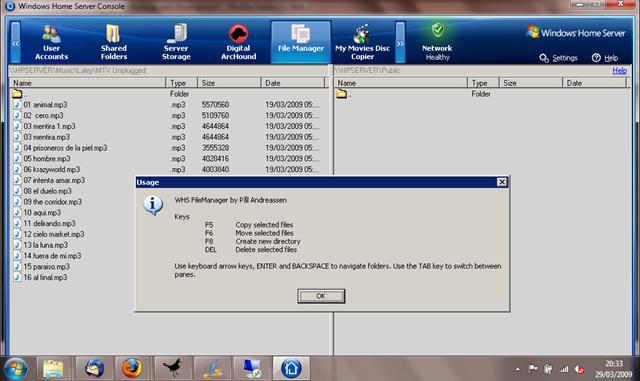Open the Action Center flag tray icon
Viewport: 640px width, 381px height.
tap(533, 370)
